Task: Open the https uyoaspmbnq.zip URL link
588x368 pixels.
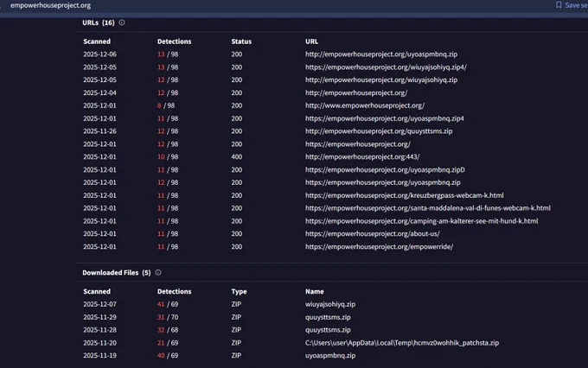Action: pyautogui.click(x=383, y=182)
